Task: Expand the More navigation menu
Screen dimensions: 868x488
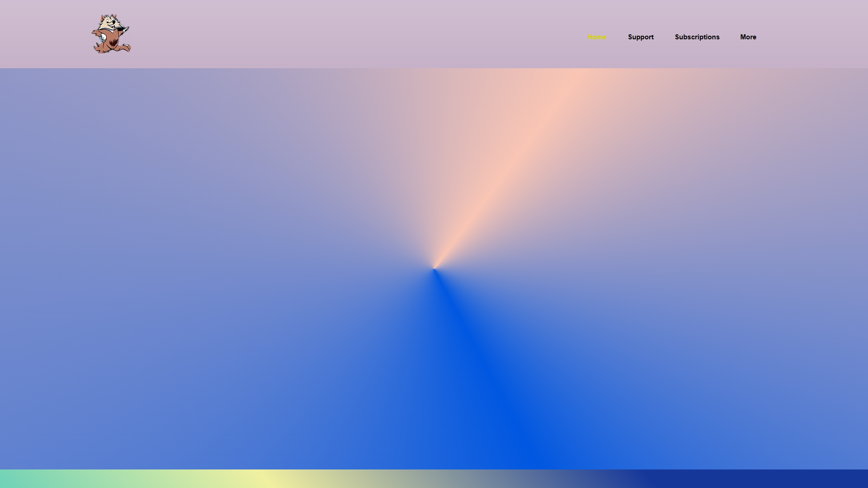Action: 748,37
